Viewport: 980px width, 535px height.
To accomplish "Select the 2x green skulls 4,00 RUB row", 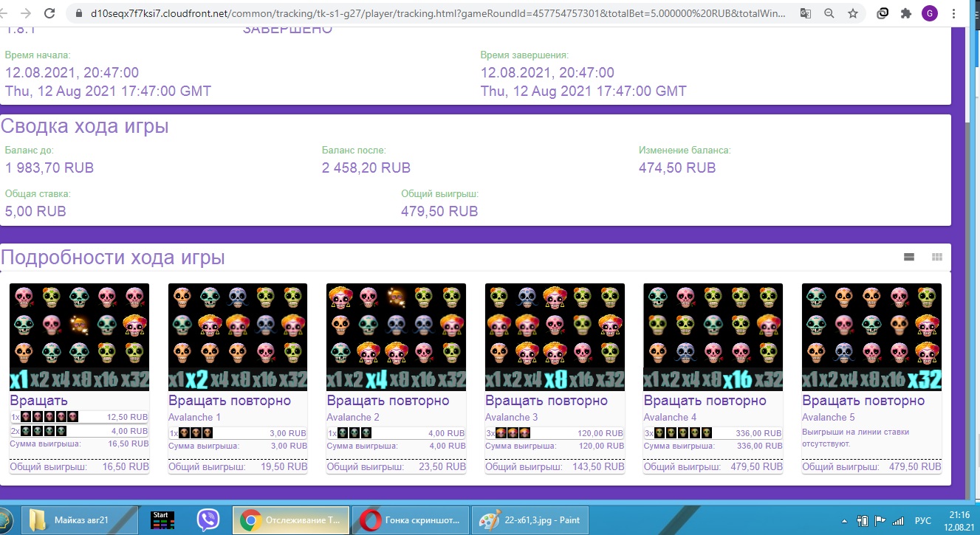I will (79, 431).
